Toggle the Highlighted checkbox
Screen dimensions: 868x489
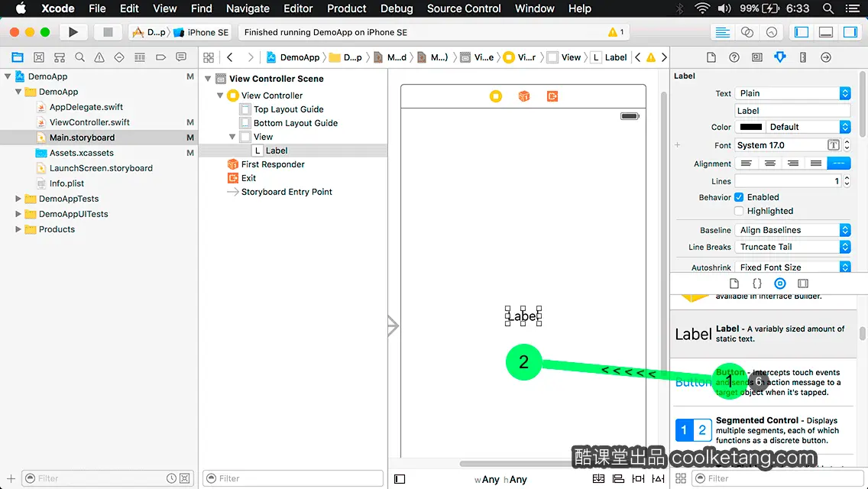[x=738, y=211]
